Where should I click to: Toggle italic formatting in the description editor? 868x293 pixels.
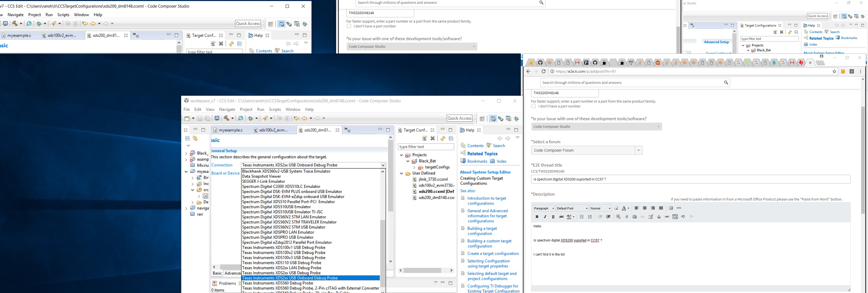point(545,217)
